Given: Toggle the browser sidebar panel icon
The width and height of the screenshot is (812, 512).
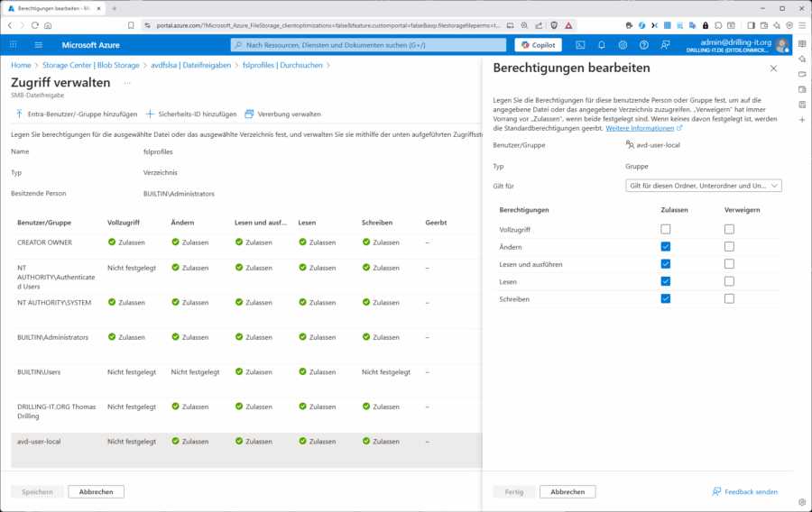Looking at the screenshot, I should 751,25.
